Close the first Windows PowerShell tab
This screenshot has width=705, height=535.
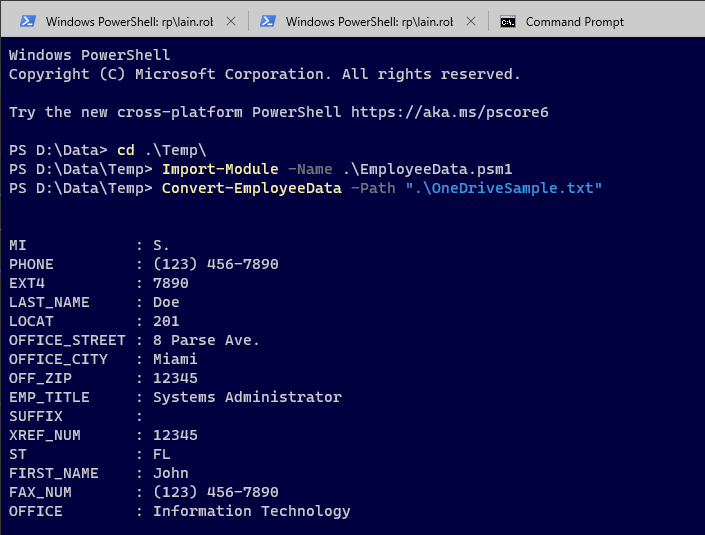pyautogui.click(x=232, y=21)
